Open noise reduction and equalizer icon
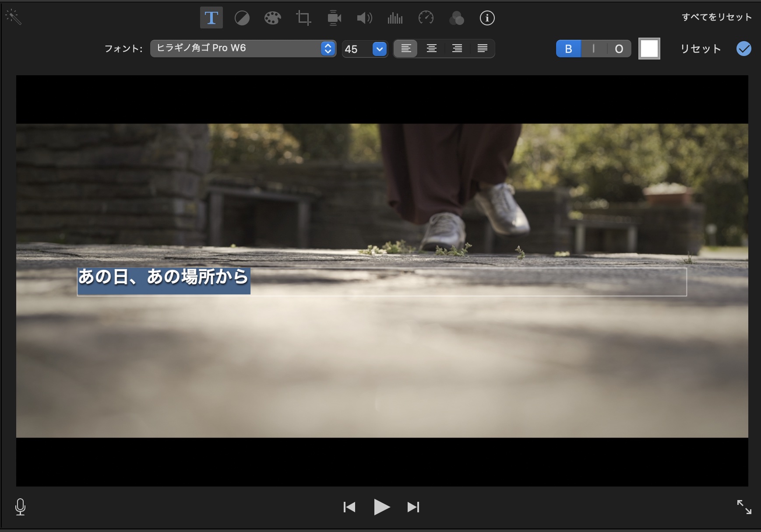This screenshot has height=532, width=761. pos(395,18)
